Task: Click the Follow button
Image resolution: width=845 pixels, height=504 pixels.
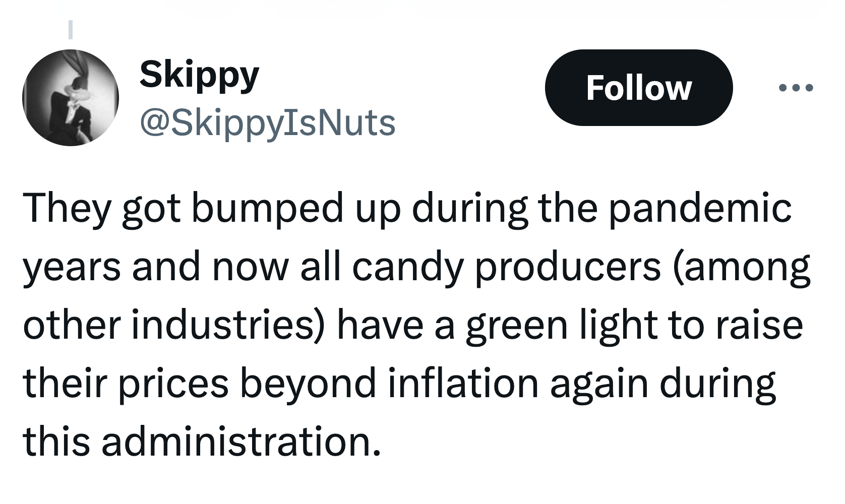Action: [x=638, y=88]
